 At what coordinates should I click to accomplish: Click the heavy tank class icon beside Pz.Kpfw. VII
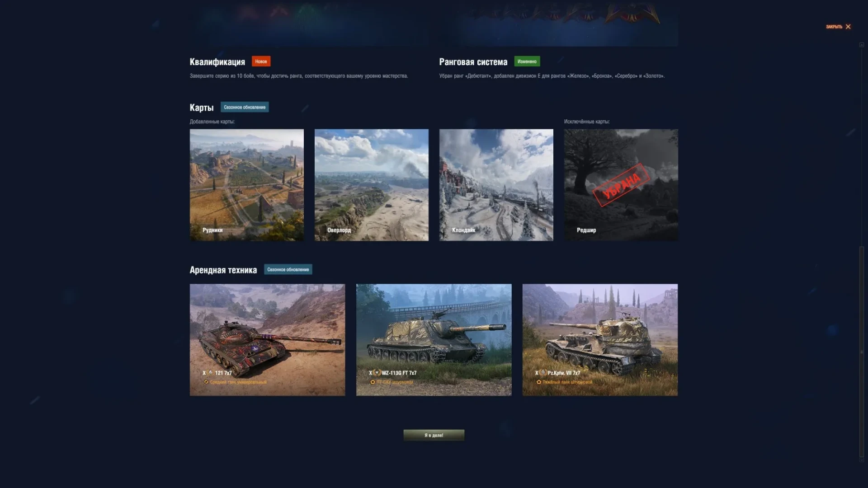tap(543, 373)
